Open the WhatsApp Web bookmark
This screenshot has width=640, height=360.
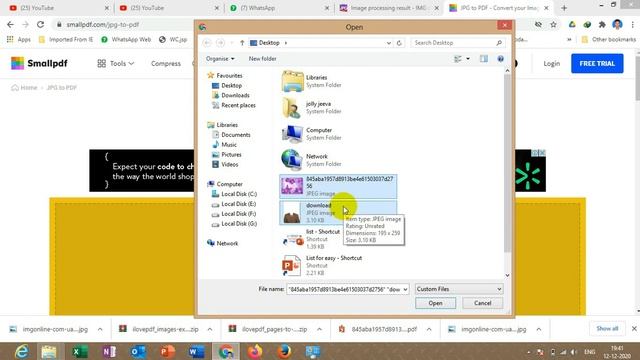click(x=126, y=40)
